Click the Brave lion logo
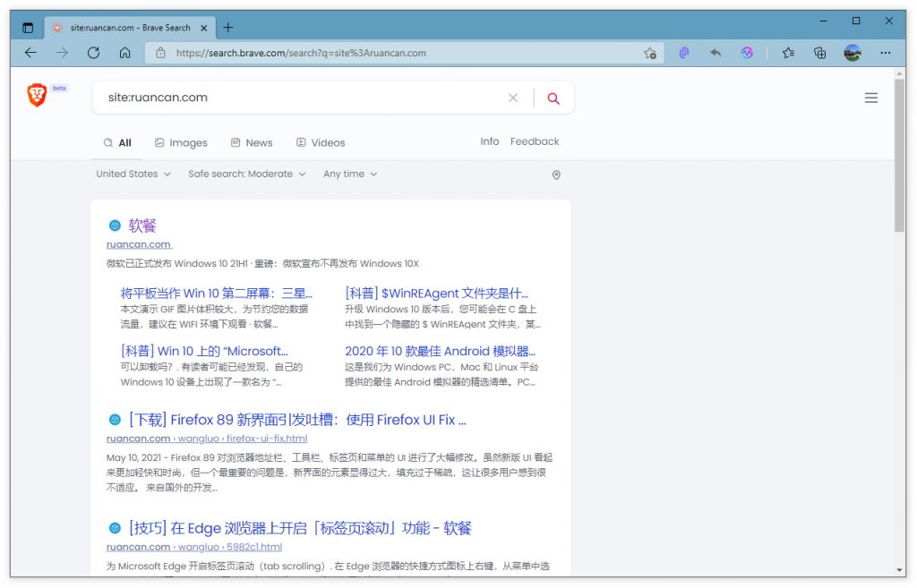The image size is (917, 588). (x=37, y=95)
